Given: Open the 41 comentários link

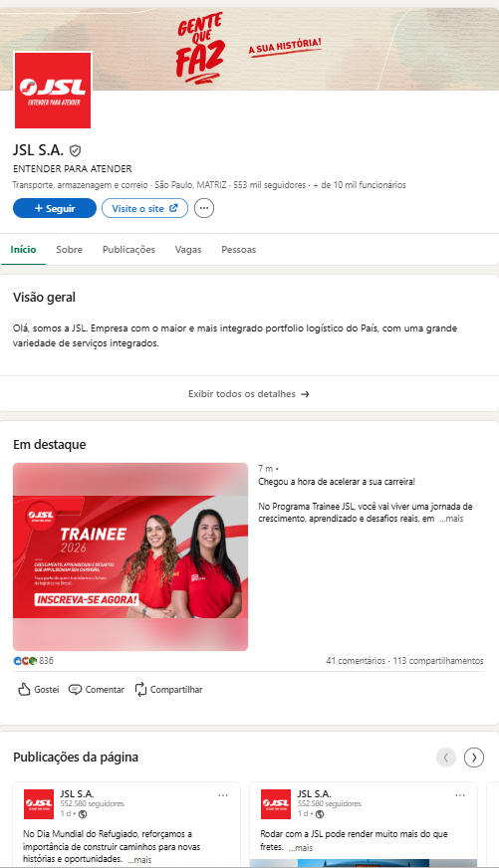Looking at the screenshot, I should pyautogui.click(x=356, y=660).
